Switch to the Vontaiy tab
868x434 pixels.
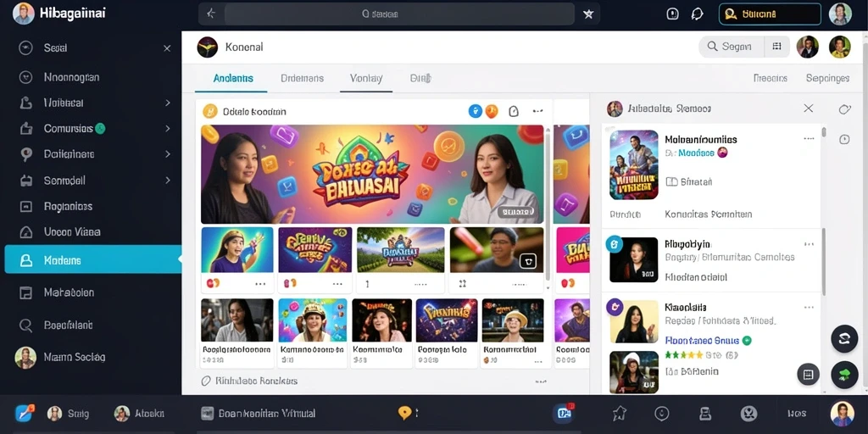tap(366, 79)
